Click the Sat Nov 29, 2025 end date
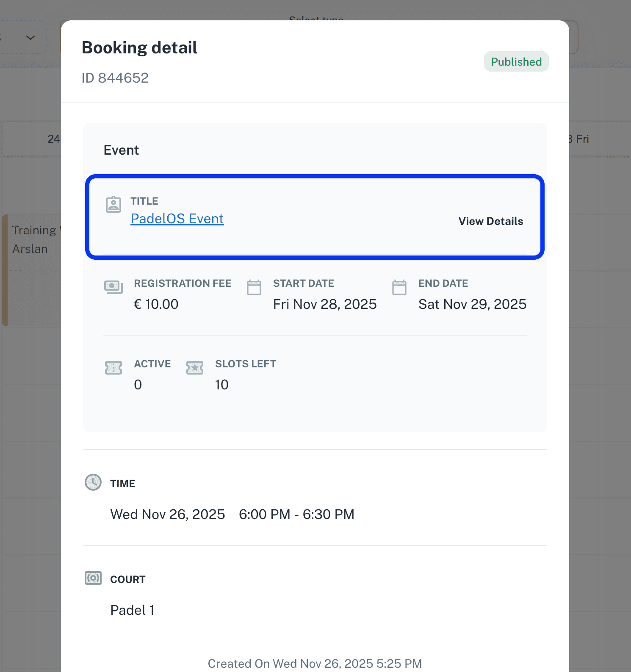Screen dimensions: 631x672 tap(472, 304)
